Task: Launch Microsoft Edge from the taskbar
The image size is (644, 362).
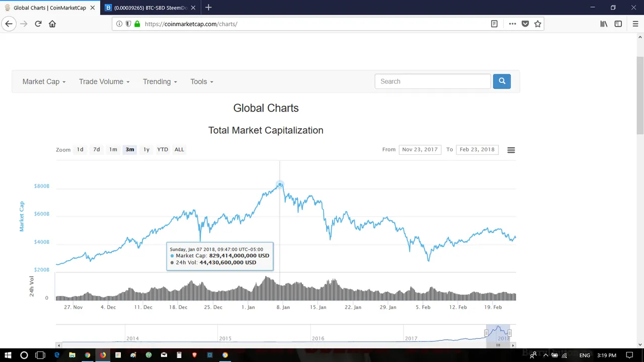Action: tap(57, 355)
